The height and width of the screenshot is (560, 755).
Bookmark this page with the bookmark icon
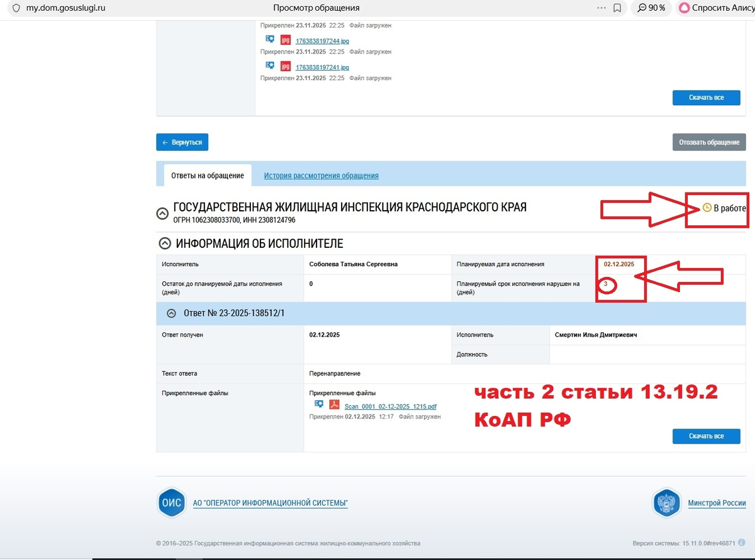(x=617, y=8)
